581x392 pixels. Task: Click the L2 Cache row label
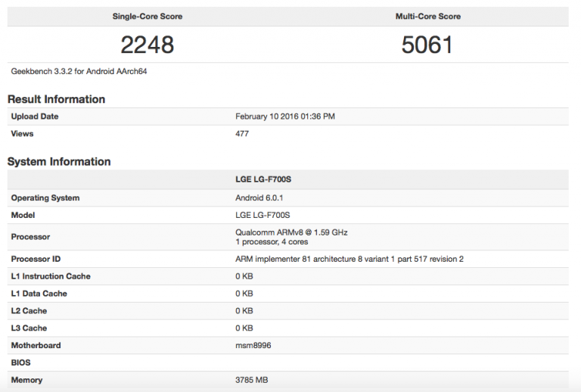click(29, 311)
